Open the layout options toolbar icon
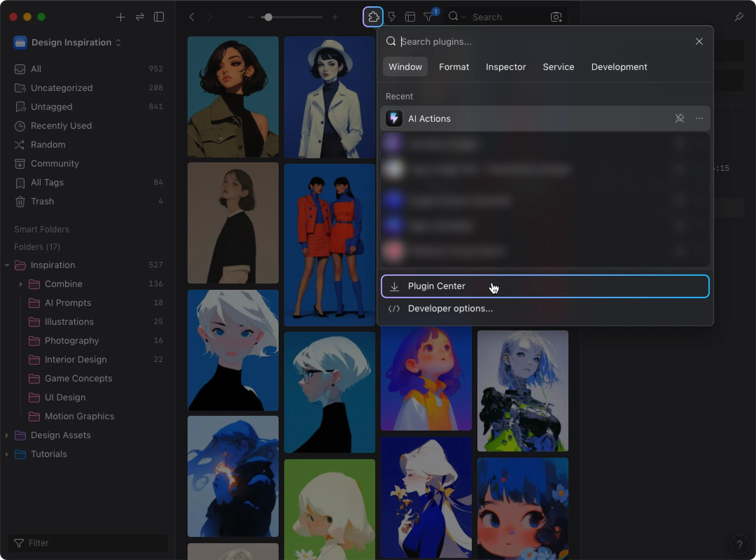 coord(410,17)
